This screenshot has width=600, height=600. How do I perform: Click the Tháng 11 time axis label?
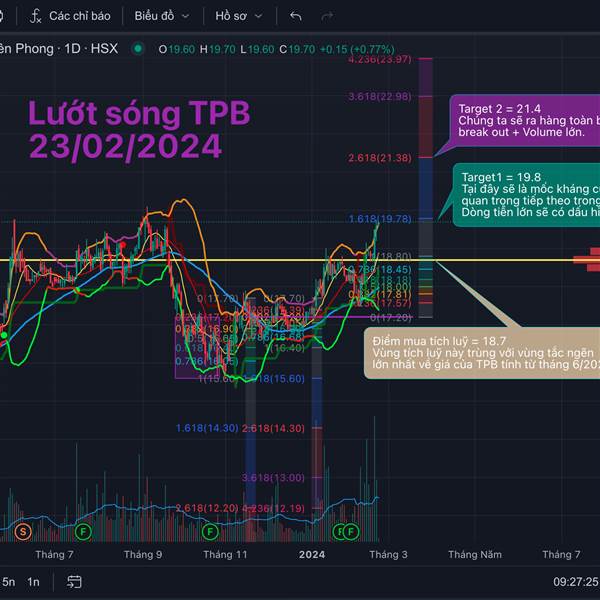point(225,554)
